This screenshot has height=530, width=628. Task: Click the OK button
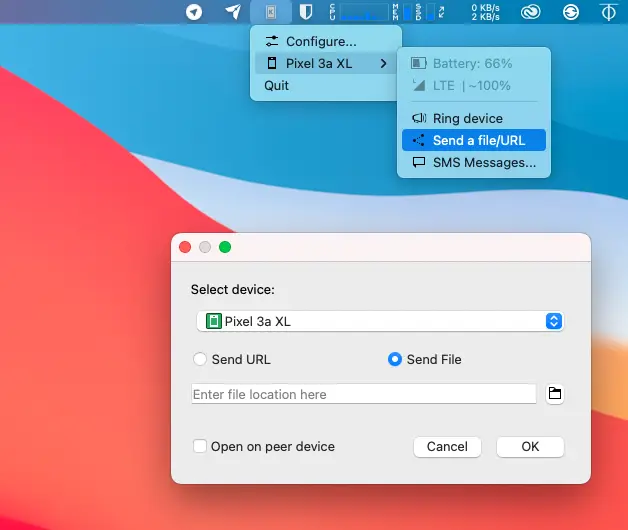[530, 446]
